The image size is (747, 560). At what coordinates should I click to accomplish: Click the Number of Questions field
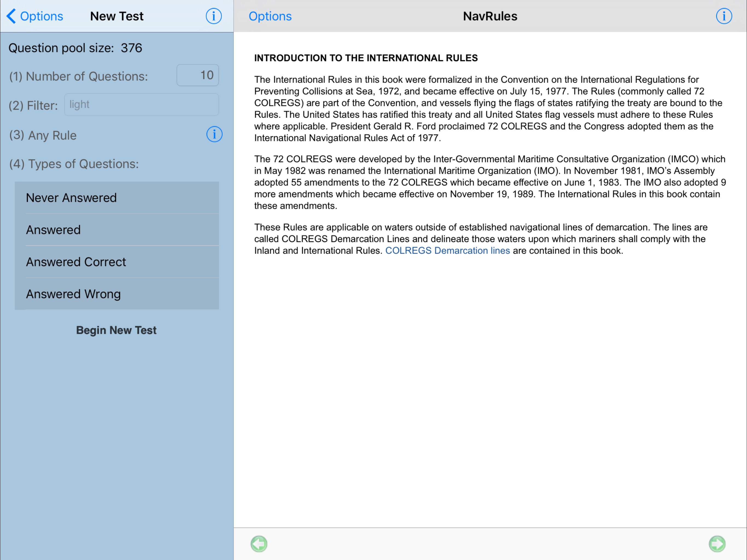click(198, 75)
